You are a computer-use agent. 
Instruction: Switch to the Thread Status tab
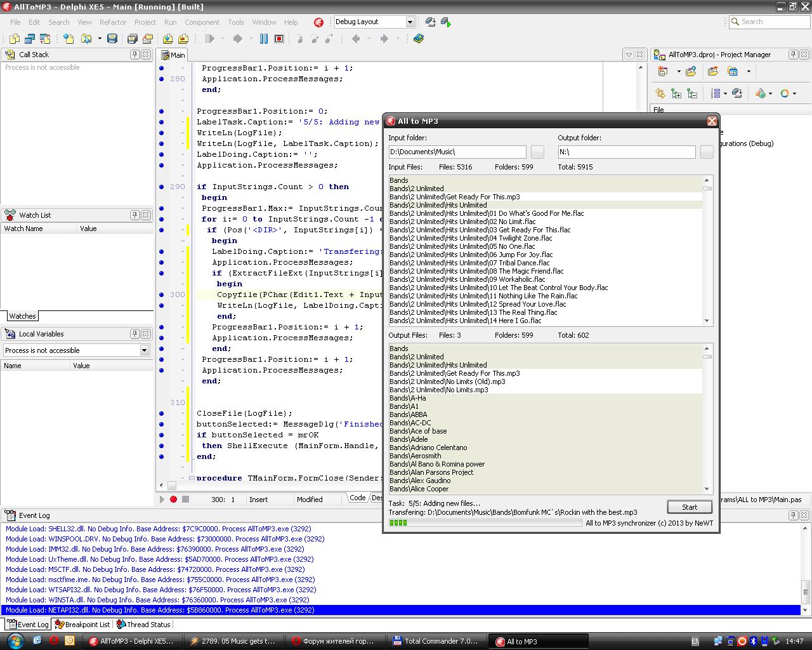[144, 625]
